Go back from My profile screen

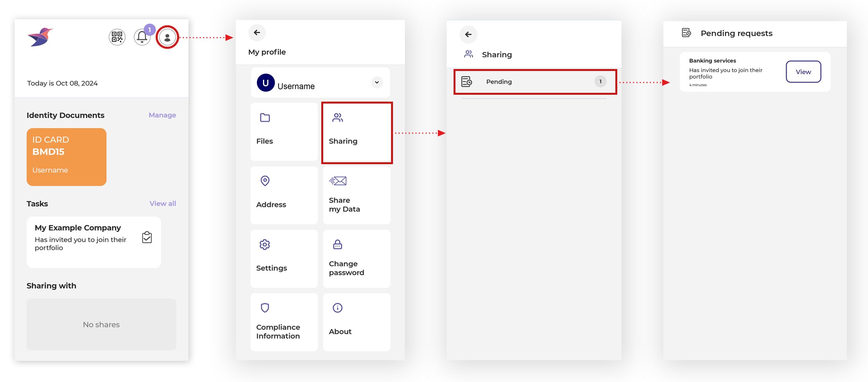click(x=257, y=33)
